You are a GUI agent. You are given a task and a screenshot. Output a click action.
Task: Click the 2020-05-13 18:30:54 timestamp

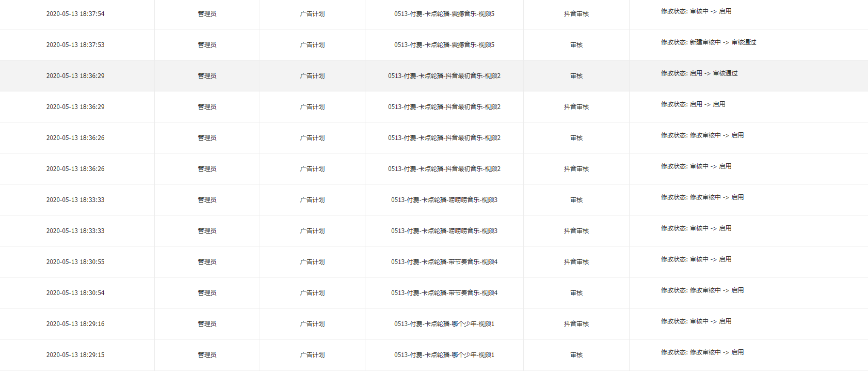[75, 293]
